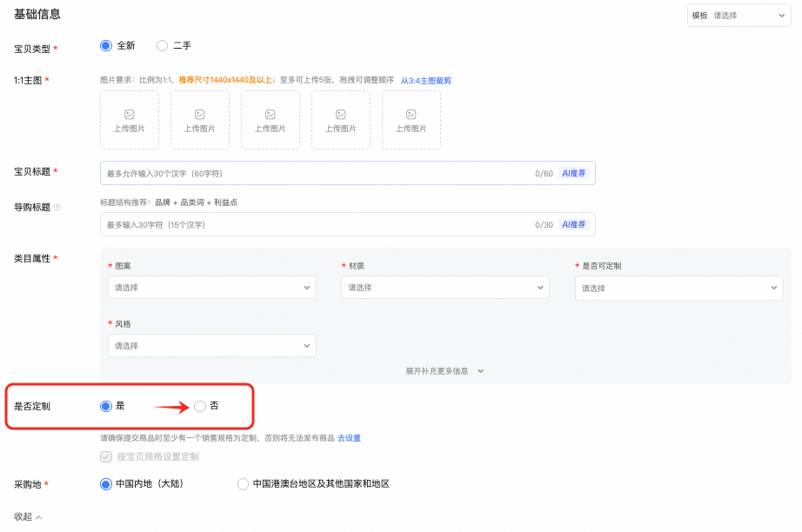Focus the 导购标题 input field
The height and width of the screenshot is (532, 802).
348,224
